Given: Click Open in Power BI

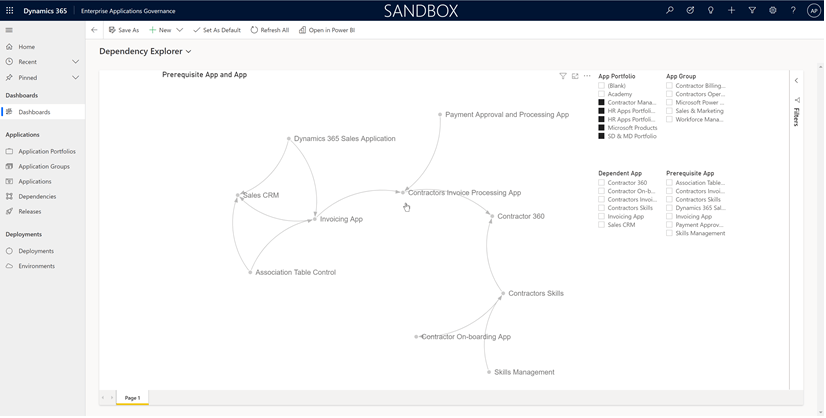Looking at the screenshot, I should point(327,30).
